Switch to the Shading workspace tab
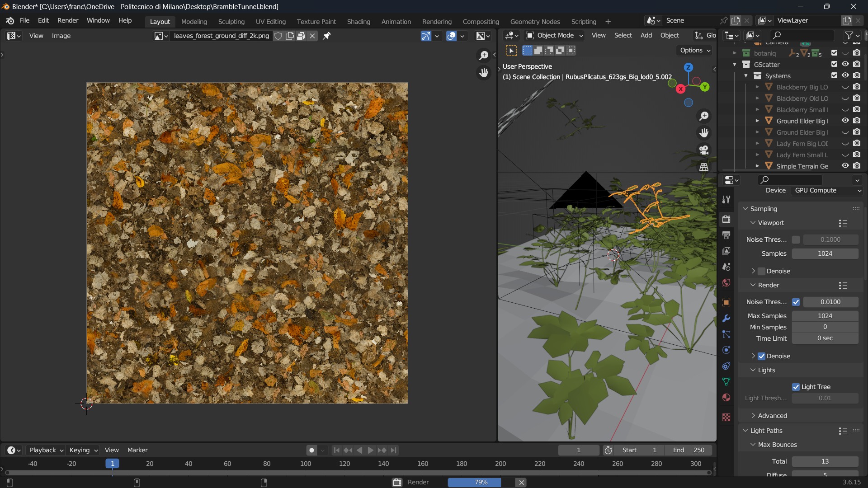The height and width of the screenshot is (488, 868). 358,21
